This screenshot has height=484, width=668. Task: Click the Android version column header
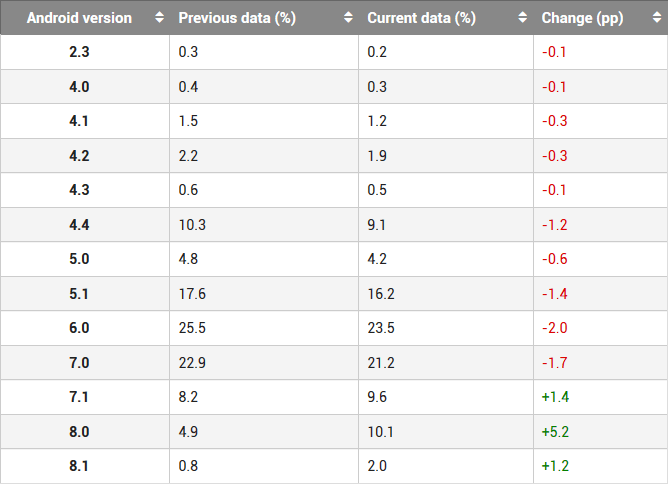tap(85, 17)
